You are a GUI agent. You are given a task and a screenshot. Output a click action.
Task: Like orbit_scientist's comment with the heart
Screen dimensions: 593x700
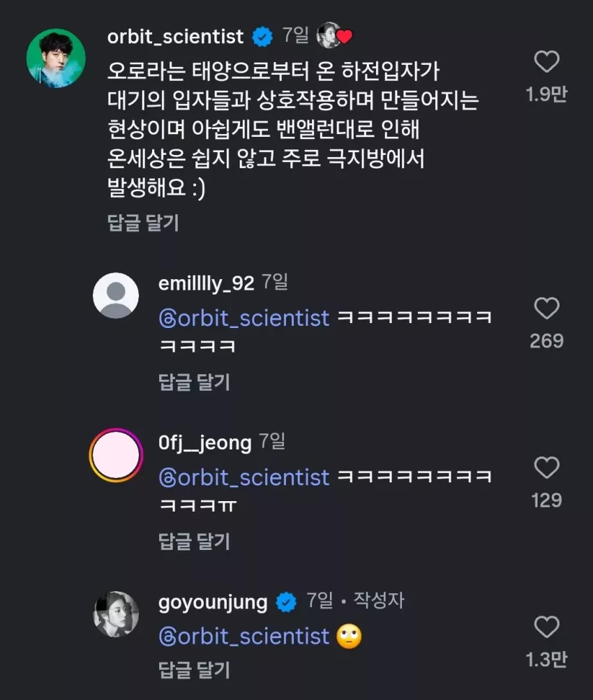coord(546,61)
